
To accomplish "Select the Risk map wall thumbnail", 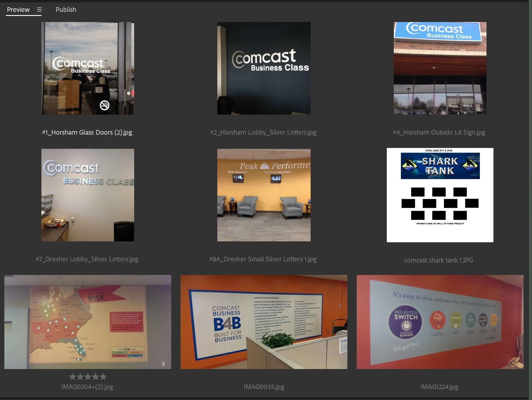I will (x=88, y=322).
